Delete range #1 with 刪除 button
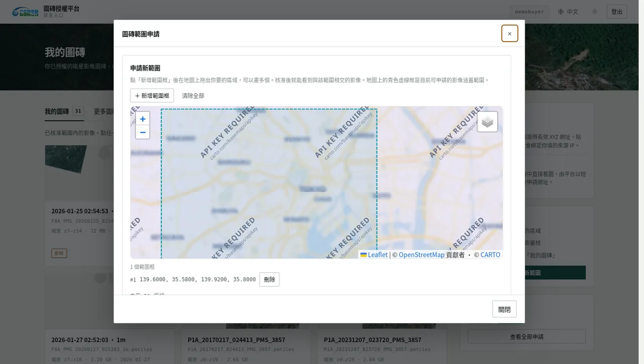Image resolution: width=644 pixels, height=364 pixels. (x=270, y=280)
